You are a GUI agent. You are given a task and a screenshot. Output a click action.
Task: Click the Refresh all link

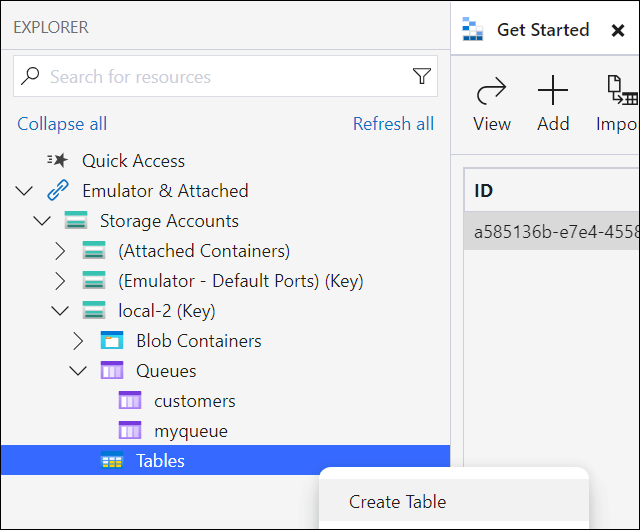(393, 124)
